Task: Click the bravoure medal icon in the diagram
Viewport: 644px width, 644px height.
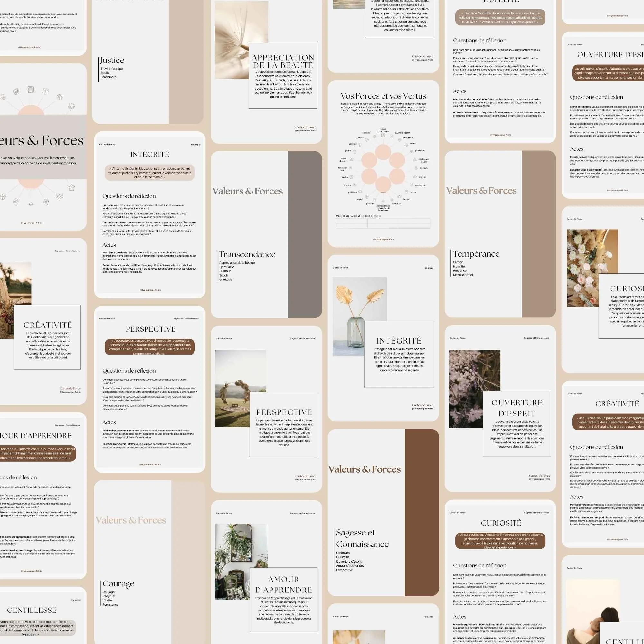Action: (x=416, y=168)
